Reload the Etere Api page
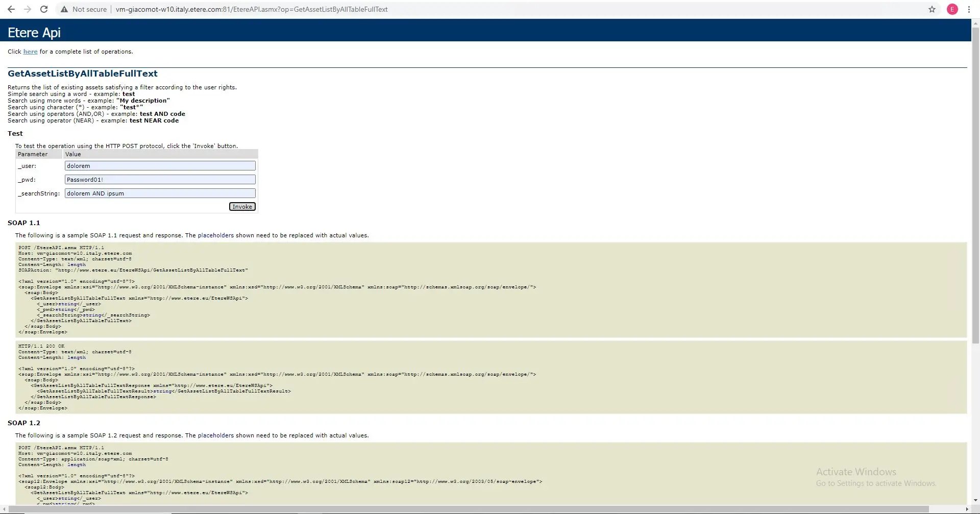 click(44, 9)
